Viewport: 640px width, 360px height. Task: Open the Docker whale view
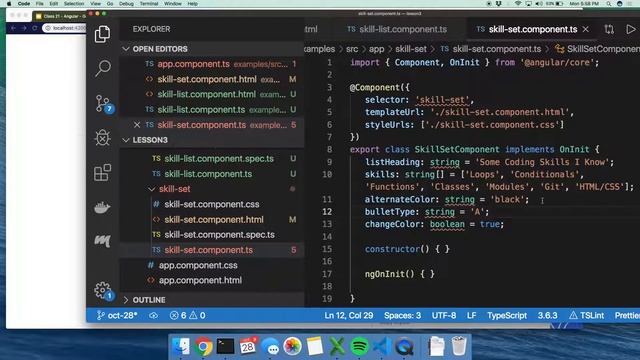(x=102, y=207)
